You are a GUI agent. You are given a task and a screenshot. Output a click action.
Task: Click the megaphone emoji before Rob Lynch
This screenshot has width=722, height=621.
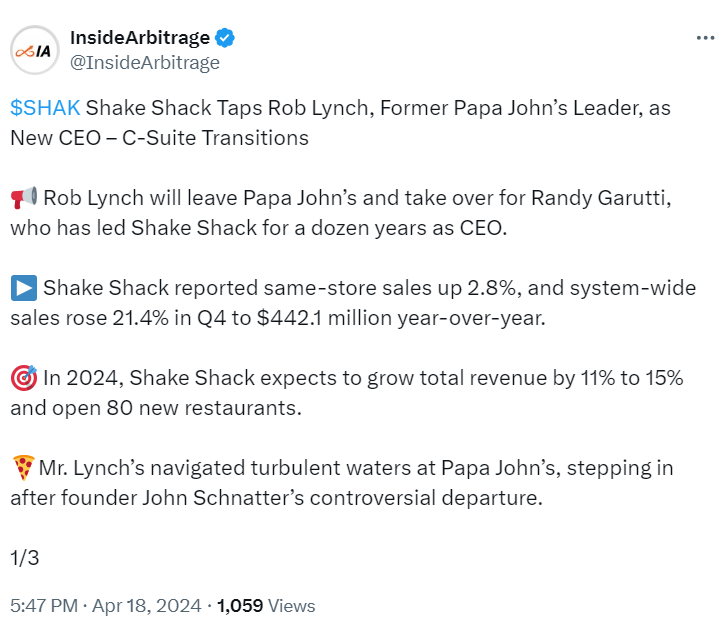tap(24, 198)
